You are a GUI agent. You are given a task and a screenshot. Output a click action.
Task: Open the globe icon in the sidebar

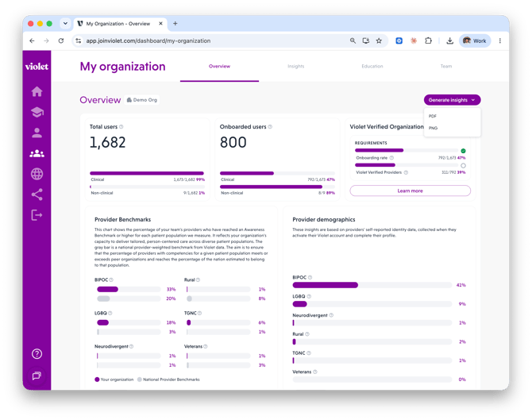pyautogui.click(x=37, y=174)
